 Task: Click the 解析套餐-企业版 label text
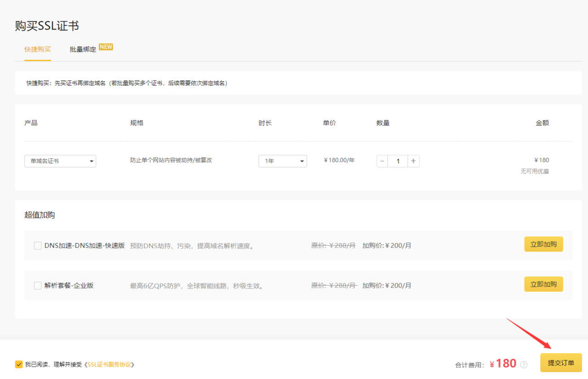tap(69, 286)
